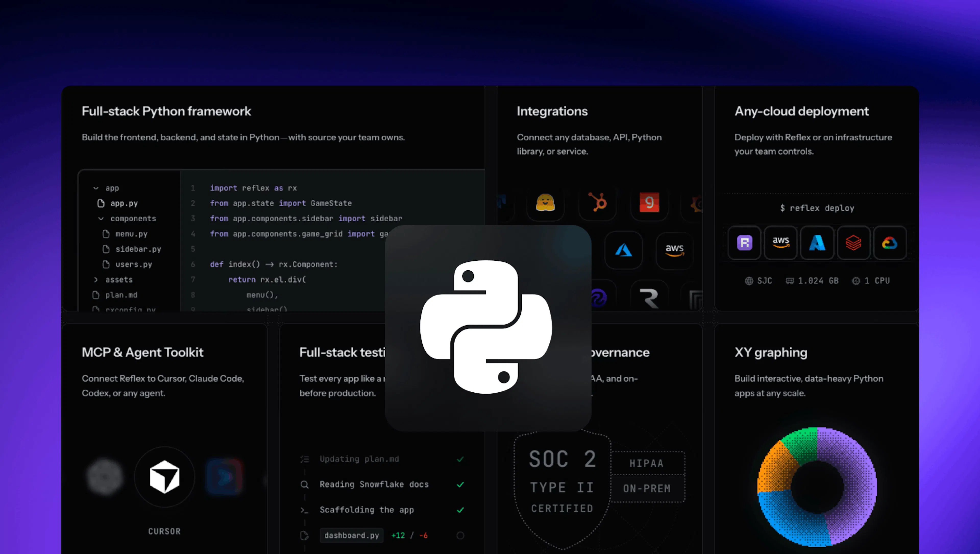The height and width of the screenshot is (554, 980).
Task: Click the AWS icon in Integrations card
Action: (675, 250)
